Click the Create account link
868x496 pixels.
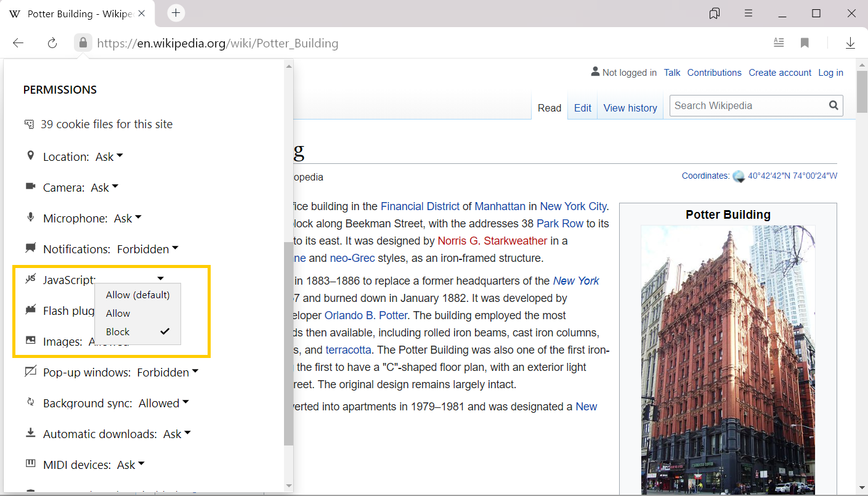pos(780,73)
